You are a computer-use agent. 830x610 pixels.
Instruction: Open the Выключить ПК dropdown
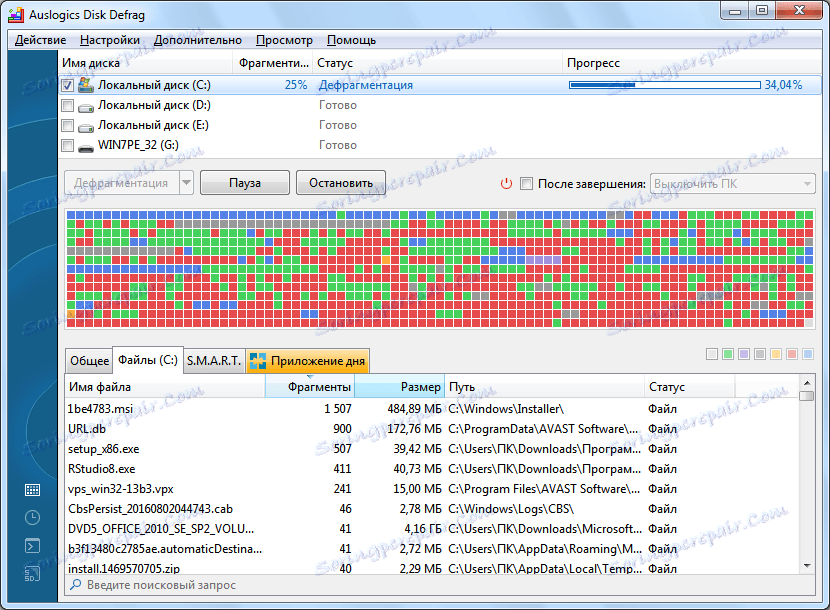733,184
